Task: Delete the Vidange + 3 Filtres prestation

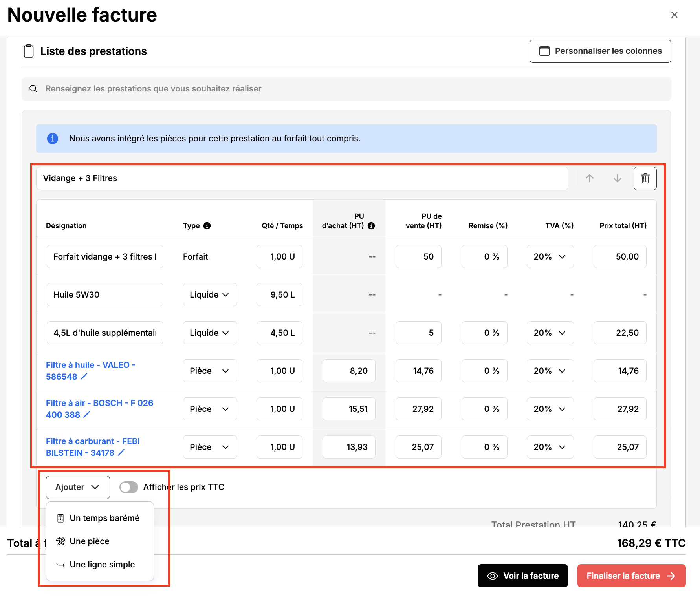Action: [x=645, y=178]
